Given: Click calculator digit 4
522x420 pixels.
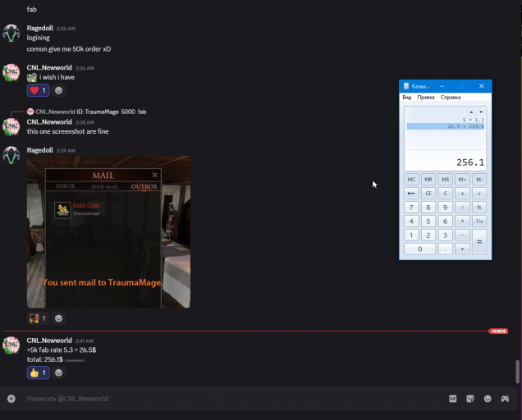Looking at the screenshot, I should [411, 221].
